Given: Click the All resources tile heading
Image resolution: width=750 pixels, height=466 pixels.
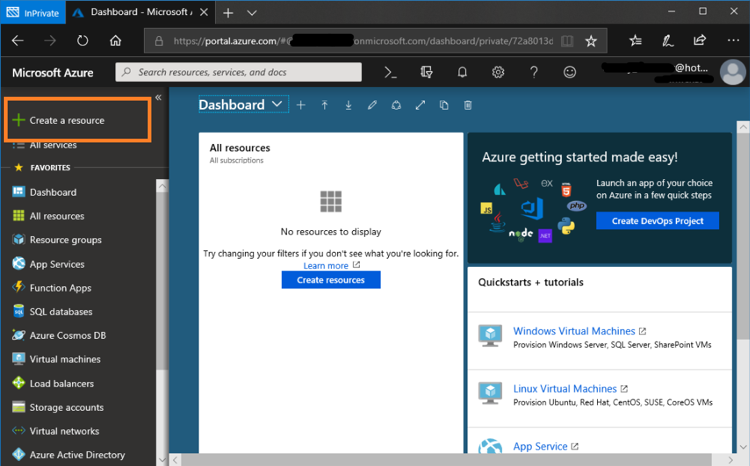Looking at the screenshot, I should click(x=240, y=148).
